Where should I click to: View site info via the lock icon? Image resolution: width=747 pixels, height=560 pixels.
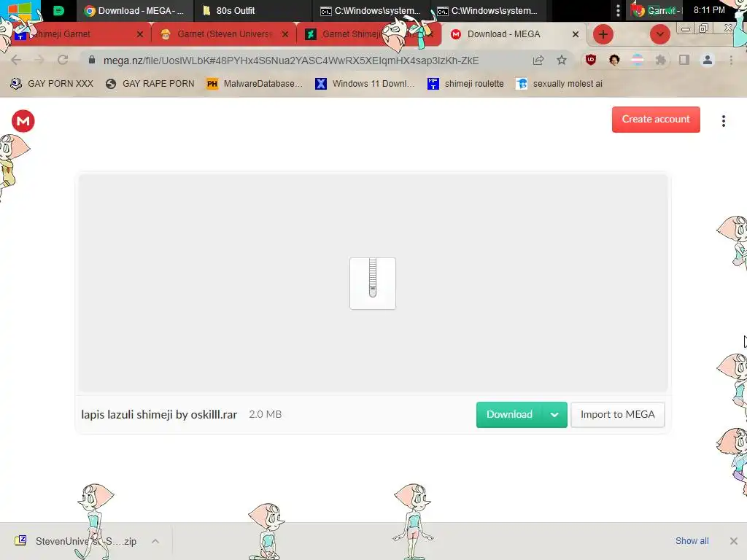(92, 60)
